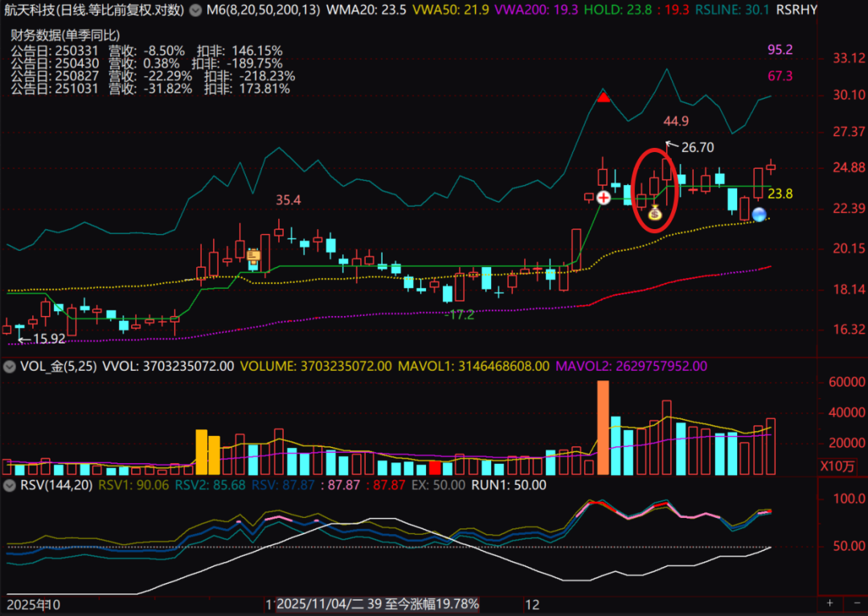Viewport: 868px width, 616px height.
Task: Click the RUN1: 50.00 value
Action: click(509, 485)
